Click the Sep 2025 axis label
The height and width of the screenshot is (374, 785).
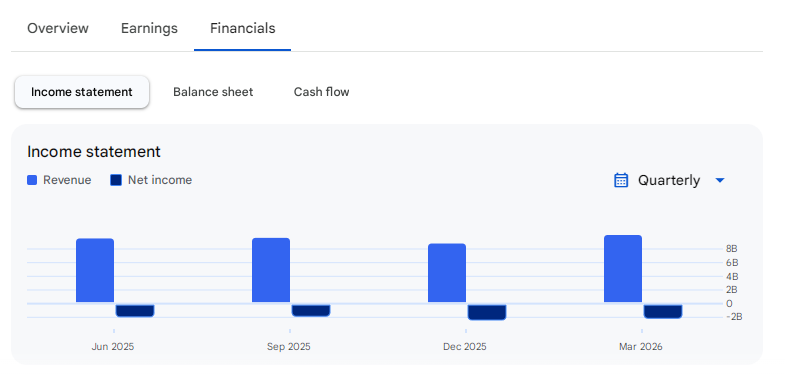pyautogui.click(x=288, y=347)
